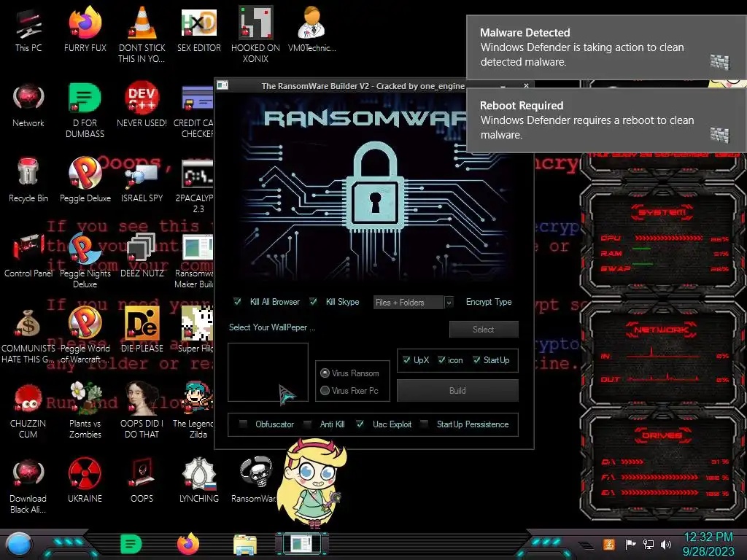Select the Virus Ransom radio button
Screen dimensions: 747x560
(x=325, y=373)
